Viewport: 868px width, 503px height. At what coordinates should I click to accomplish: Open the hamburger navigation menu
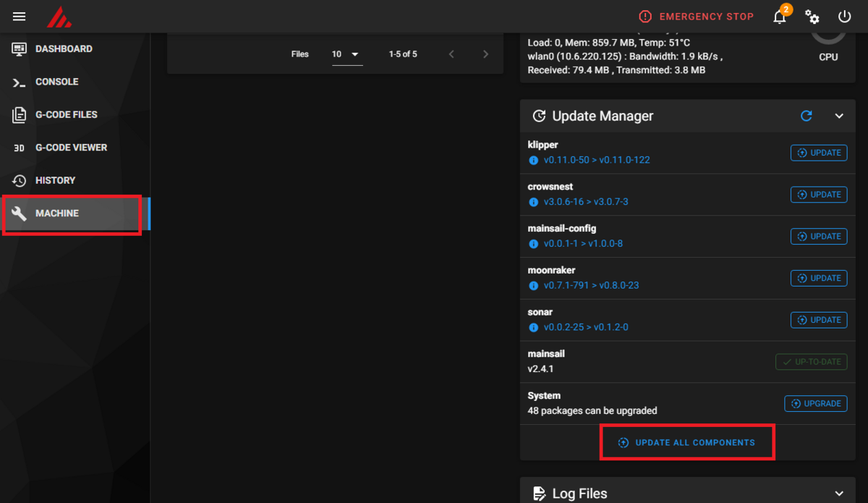[x=20, y=16]
